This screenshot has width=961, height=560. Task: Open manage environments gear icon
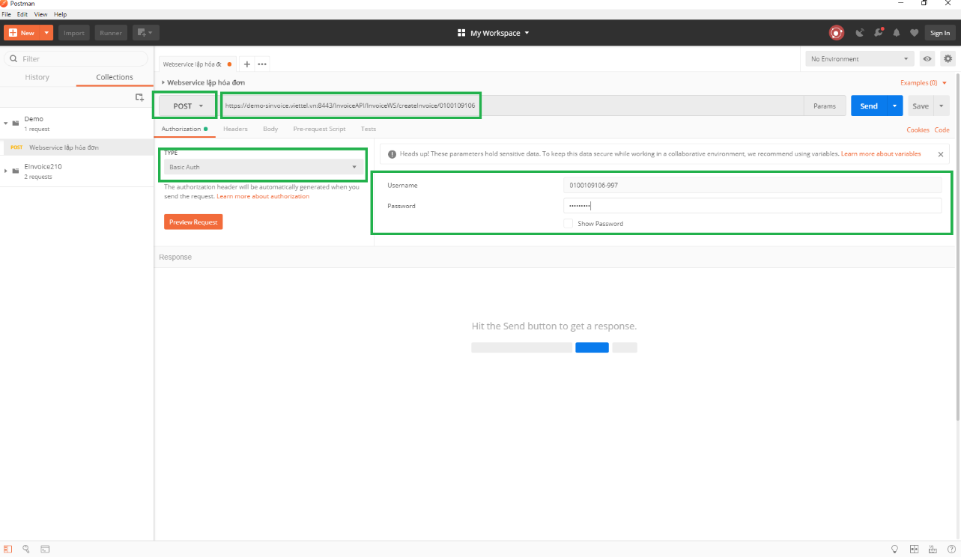point(948,58)
